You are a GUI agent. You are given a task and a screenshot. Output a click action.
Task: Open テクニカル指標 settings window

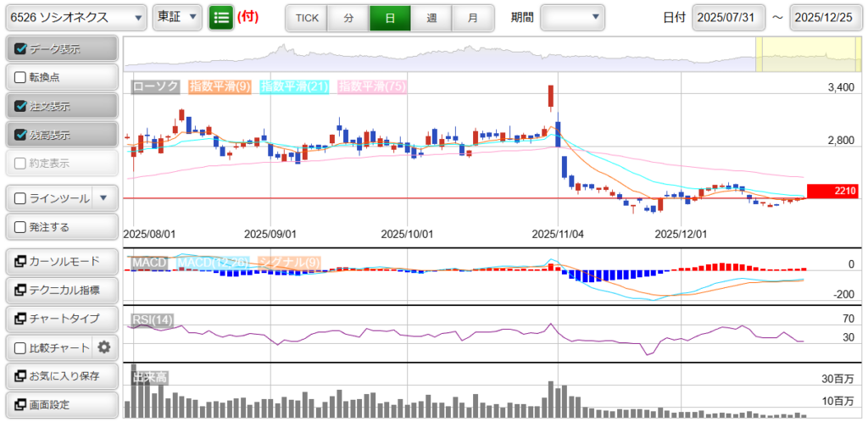60,290
